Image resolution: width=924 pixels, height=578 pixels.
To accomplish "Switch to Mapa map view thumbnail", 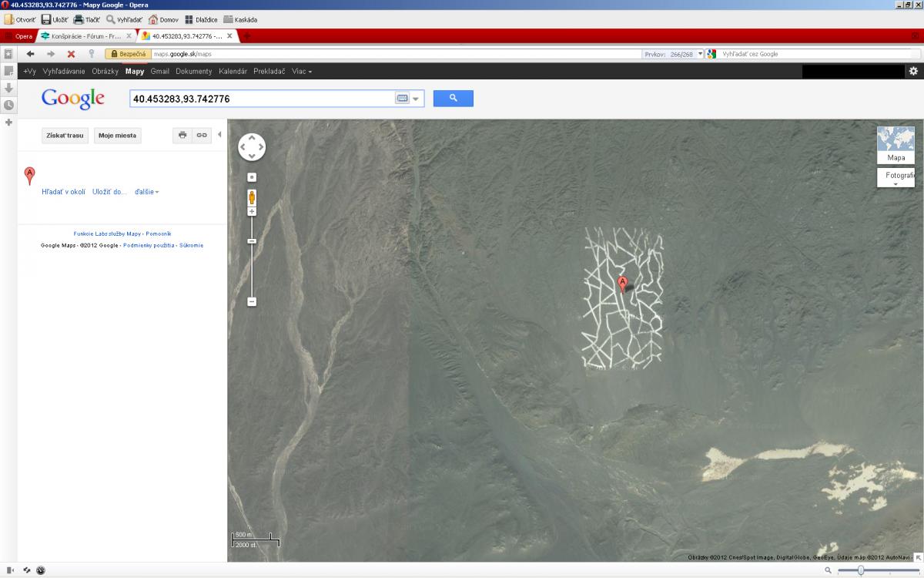I will click(896, 144).
